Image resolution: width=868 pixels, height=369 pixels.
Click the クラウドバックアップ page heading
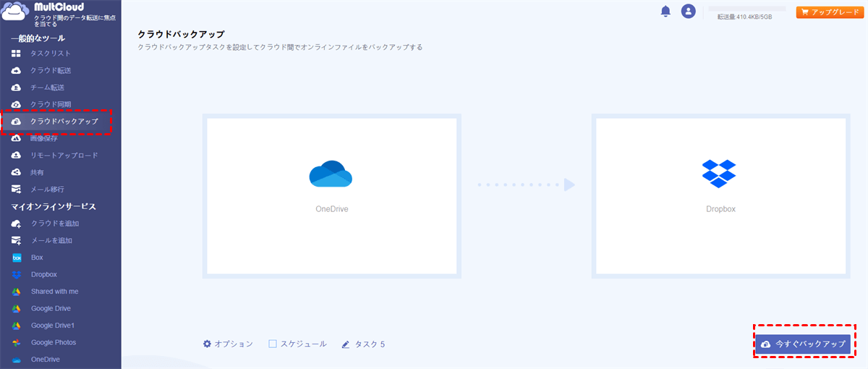tap(181, 34)
